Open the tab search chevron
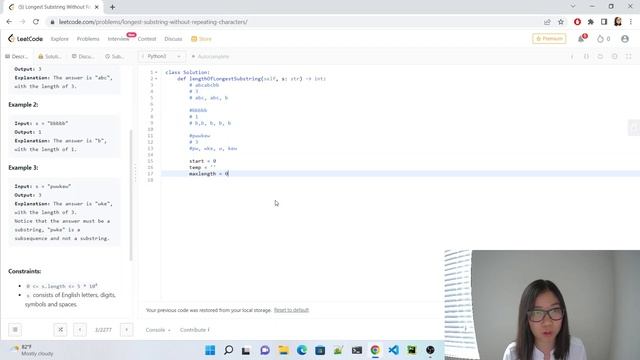Image resolution: width=640 pixels, height=360 pixels. (x=573, y=7)
